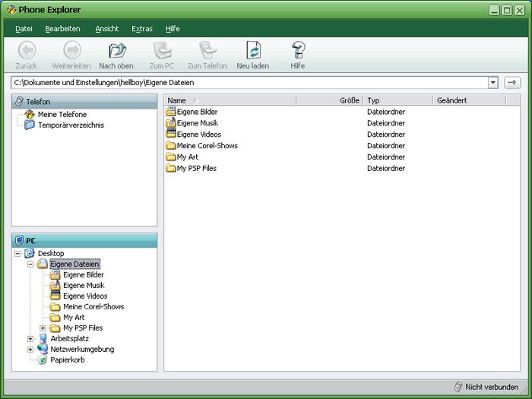Expand the Arbeitsplatz tree node
The image size is (532, 399).
pyautogui.click(x=30, y=339)
